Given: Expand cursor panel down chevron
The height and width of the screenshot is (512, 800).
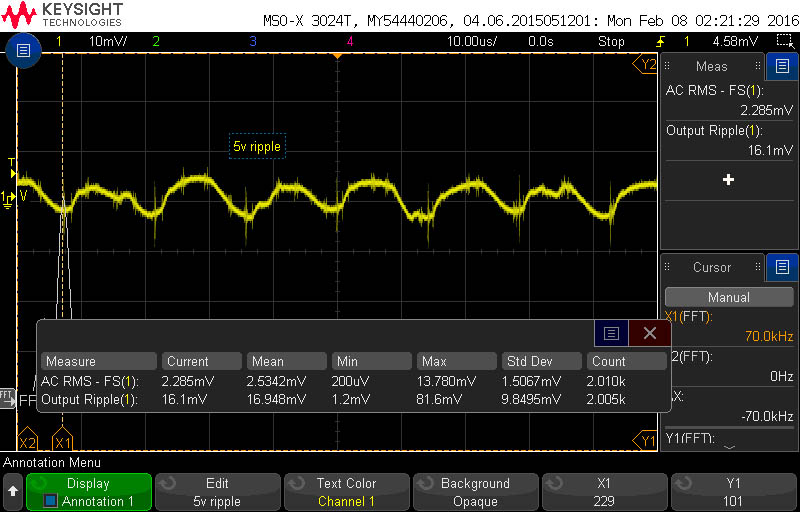Looking at the screenshot, I should 730,447.
